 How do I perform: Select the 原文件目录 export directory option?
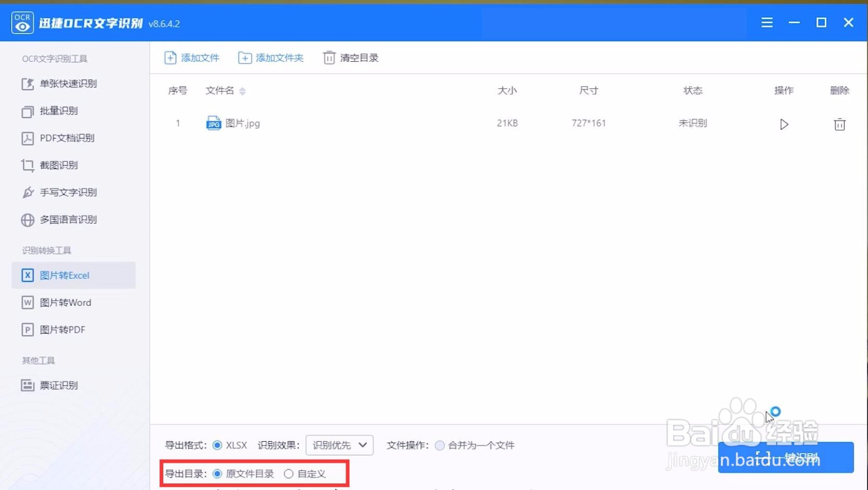click(x=219, y=474)
